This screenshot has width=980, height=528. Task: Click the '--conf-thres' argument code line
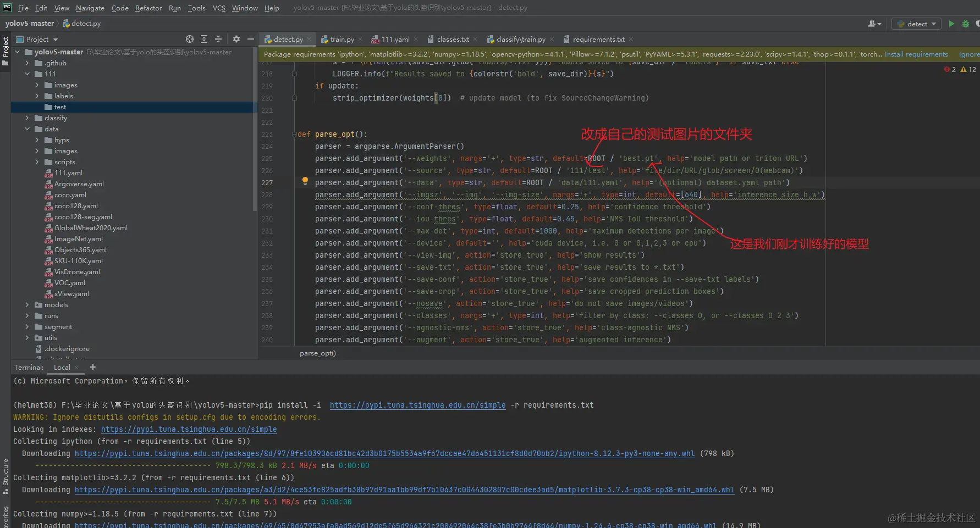tap(513, 207)
